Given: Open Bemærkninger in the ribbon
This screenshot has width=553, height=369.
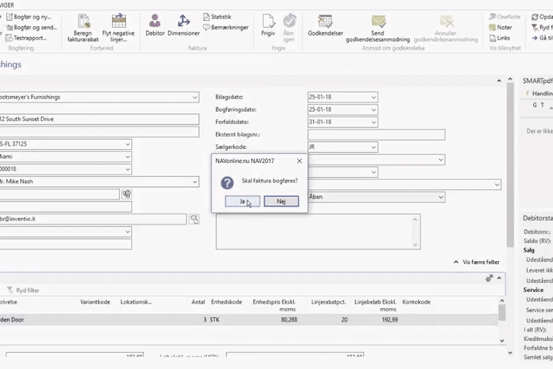Looking at the screenshot, I should [x=226, y=27].
